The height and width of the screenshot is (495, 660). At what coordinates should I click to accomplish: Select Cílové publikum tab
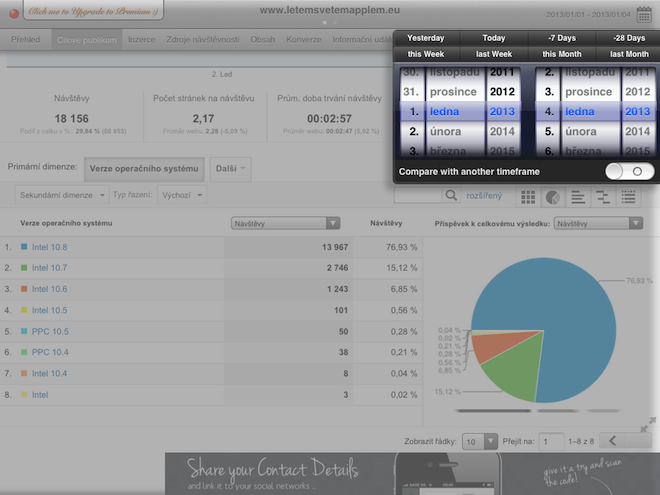87,40
